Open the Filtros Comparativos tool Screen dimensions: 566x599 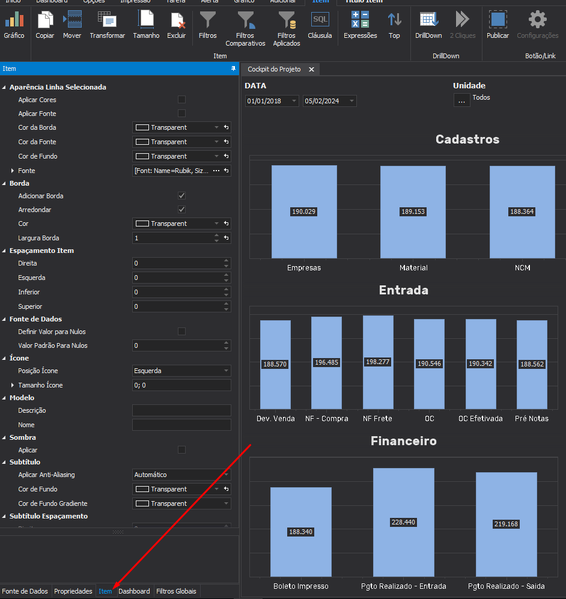pos(245,29)
